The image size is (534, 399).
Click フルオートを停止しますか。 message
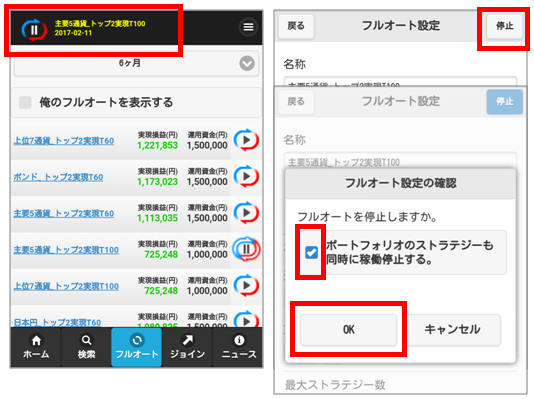pos(367,217)
